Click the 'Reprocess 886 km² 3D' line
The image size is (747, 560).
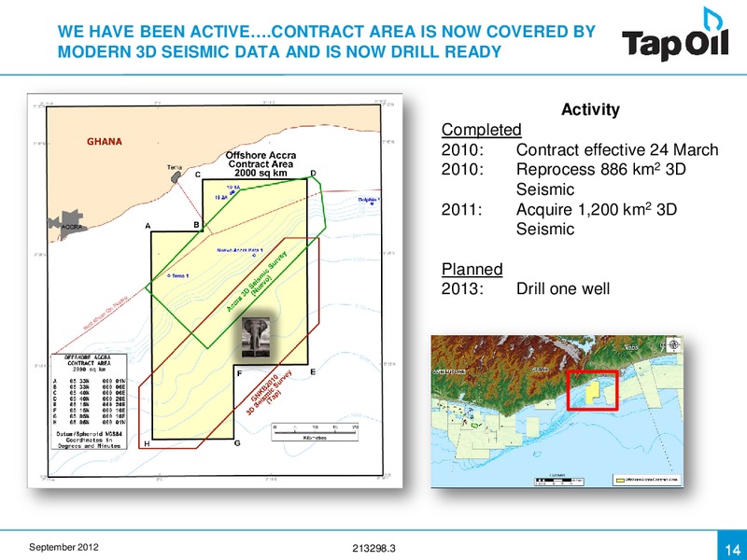pyautogui.click(x=600, y=170)
